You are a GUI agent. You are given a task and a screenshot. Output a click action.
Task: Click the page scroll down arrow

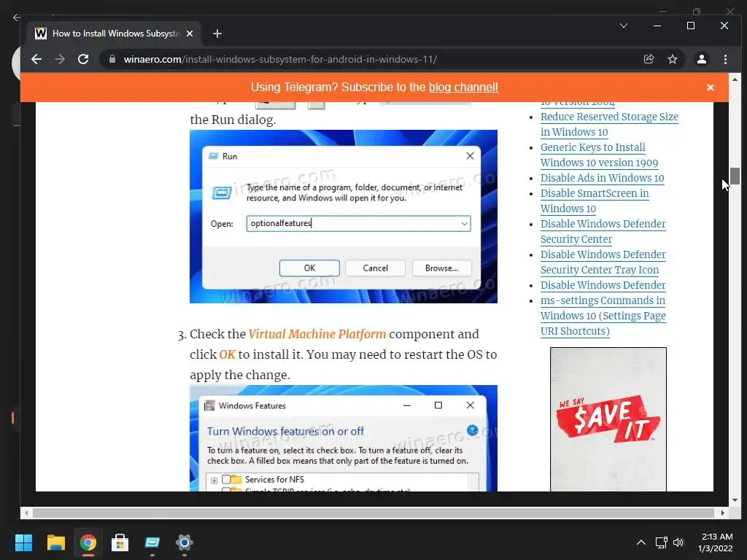coord(735,500)
